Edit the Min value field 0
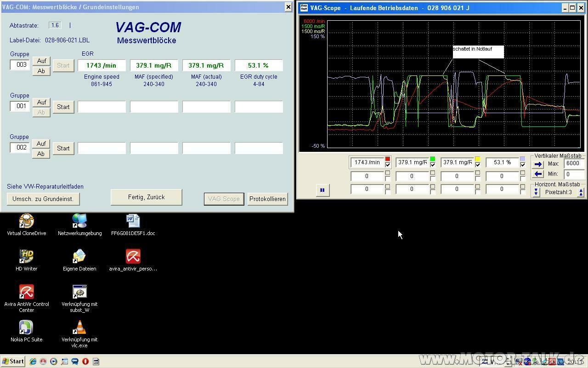The width and height of the screenshot is (588, 368). pyautogui.click(x=574, y=174)
